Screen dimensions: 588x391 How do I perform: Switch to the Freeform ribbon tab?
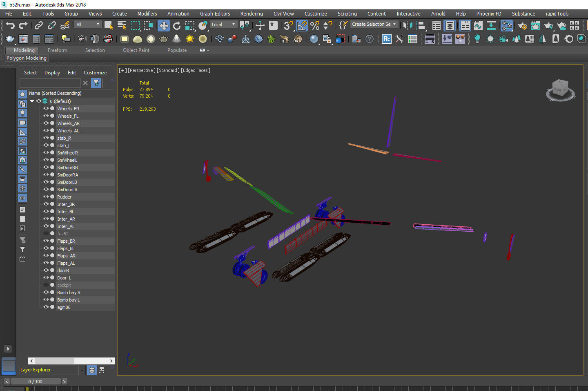(58, 50)
